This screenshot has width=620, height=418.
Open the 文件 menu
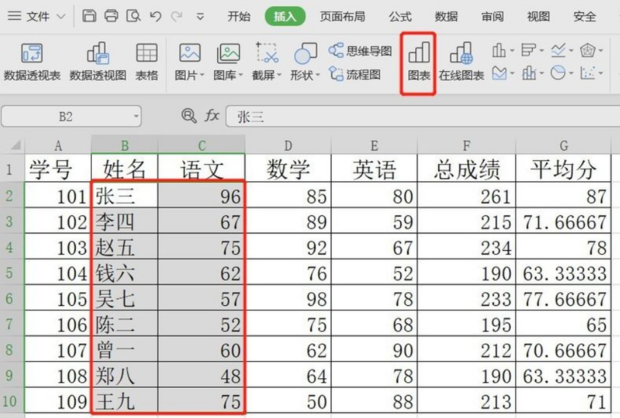pyautogui.click(x=36, y=16)
